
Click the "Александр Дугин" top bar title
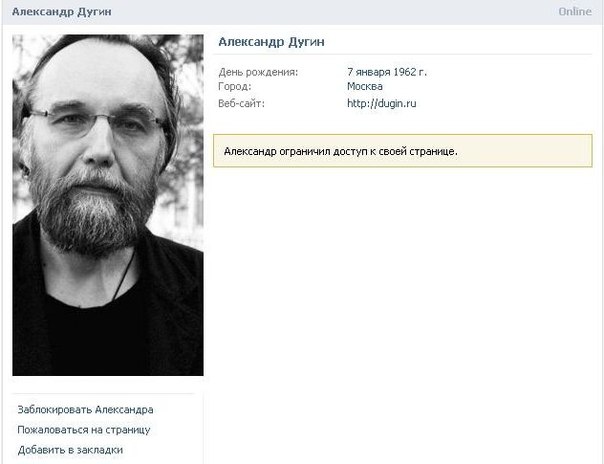pyautogui.click(x=62, y=12)
